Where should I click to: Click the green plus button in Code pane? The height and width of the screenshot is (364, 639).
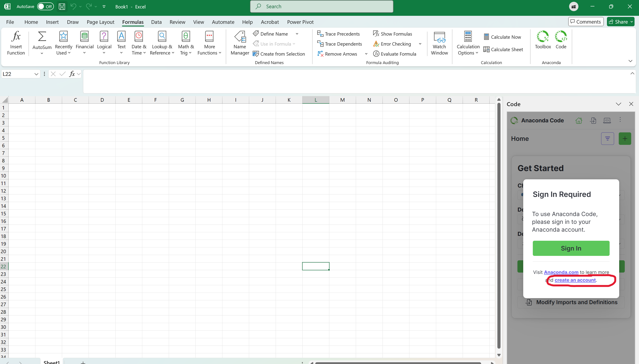point(625,138)
